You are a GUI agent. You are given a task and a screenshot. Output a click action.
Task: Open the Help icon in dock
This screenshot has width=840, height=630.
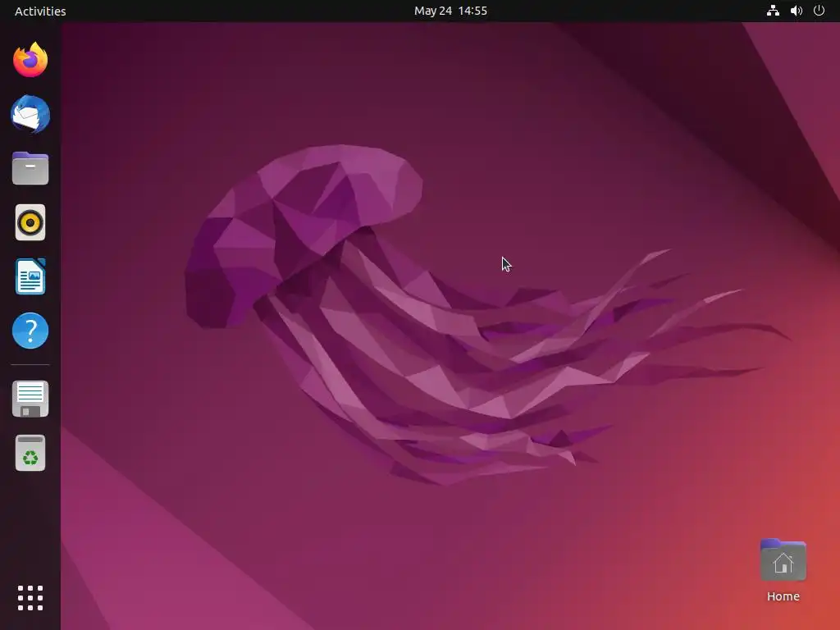[x=30, y=331]
